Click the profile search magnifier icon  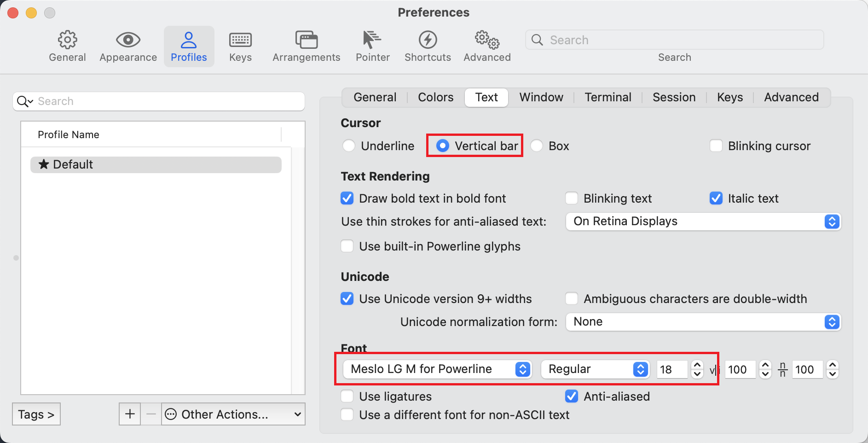pyautogui.click(x=25, y=101)
